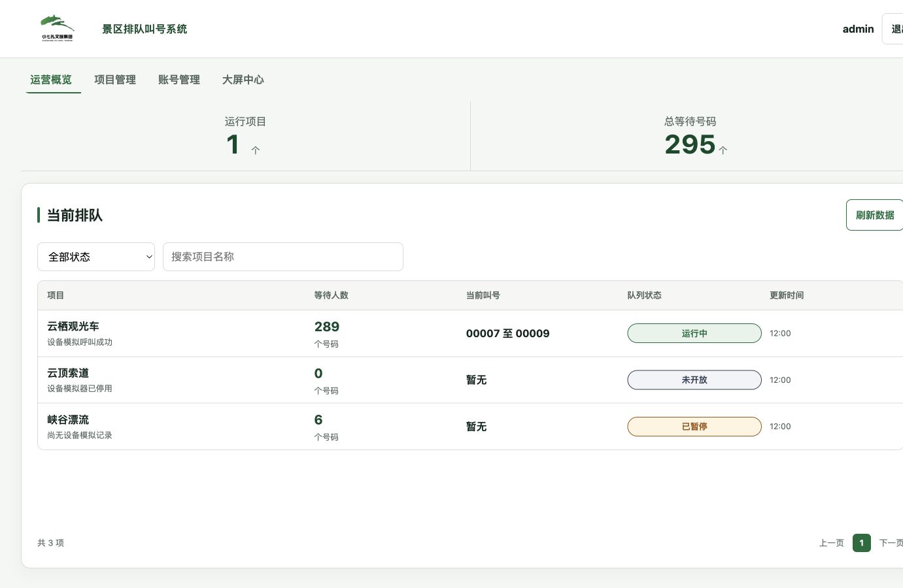Click the 小七孔文旅集团 logo icon

coord(58,29)
